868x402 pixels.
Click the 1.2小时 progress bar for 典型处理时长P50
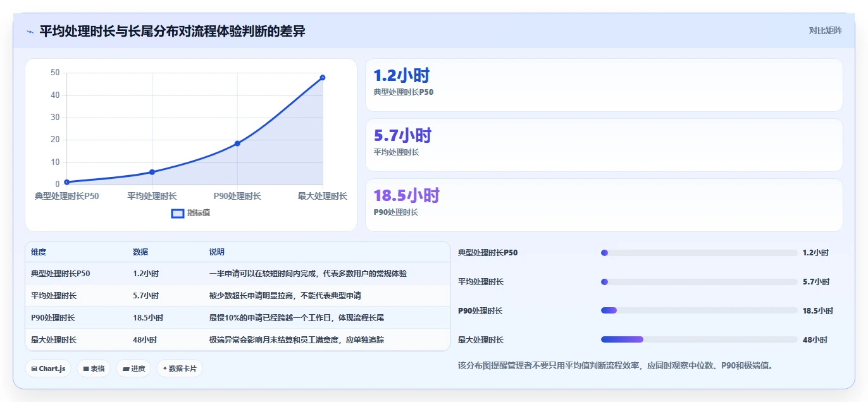pos(699,253)
